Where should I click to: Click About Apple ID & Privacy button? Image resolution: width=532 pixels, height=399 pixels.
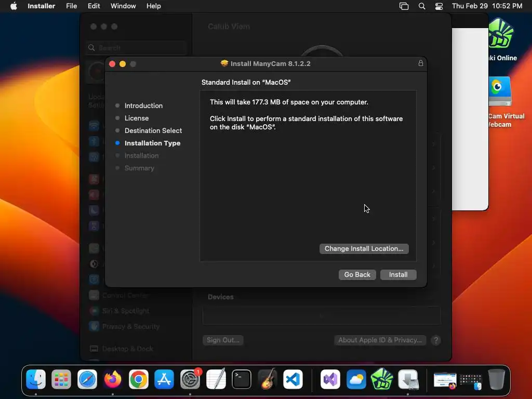pyautogui.click(x=380, y=340)
